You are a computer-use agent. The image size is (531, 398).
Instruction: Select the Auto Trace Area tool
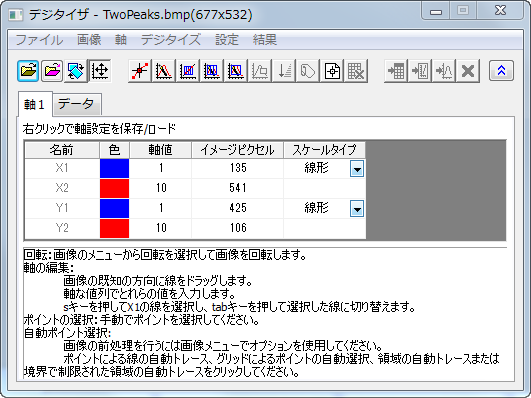tap(212, 71)
